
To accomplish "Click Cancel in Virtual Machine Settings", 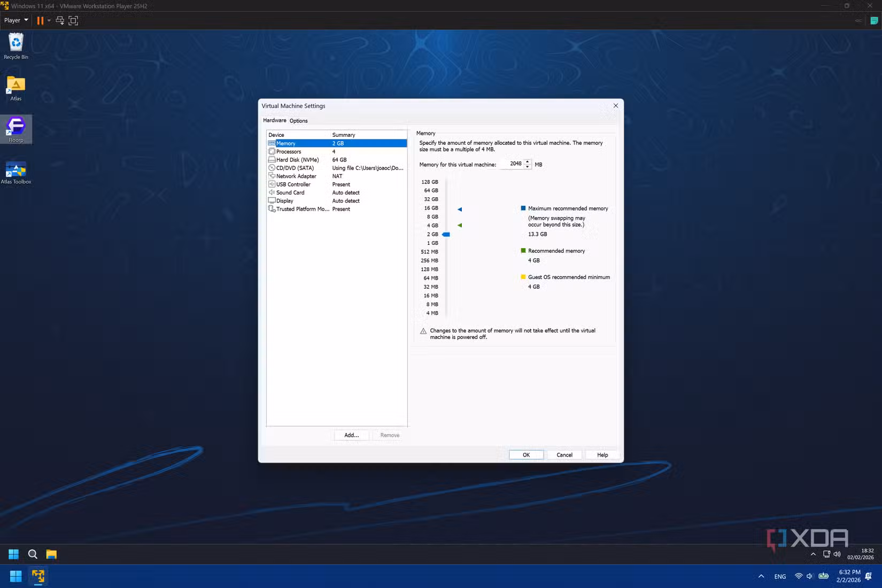I will click(564, 455).
